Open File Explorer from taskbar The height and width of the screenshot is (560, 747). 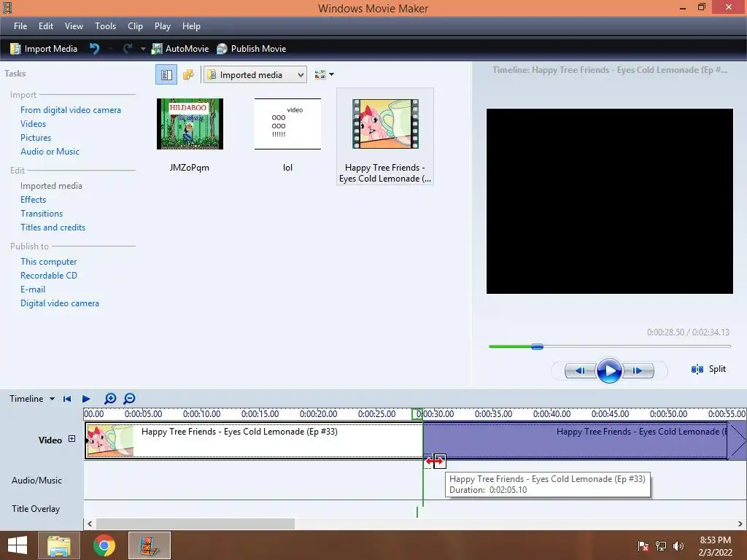coord(60,545)
